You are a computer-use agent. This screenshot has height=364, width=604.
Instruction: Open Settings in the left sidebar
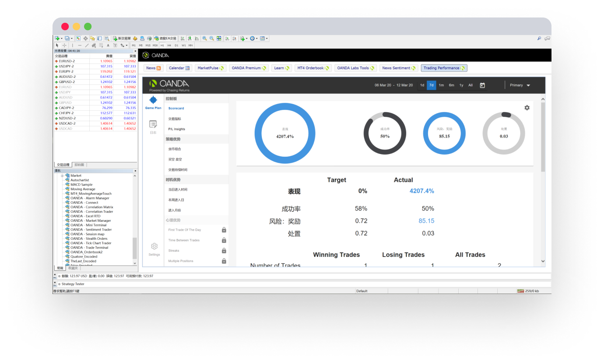154,249
